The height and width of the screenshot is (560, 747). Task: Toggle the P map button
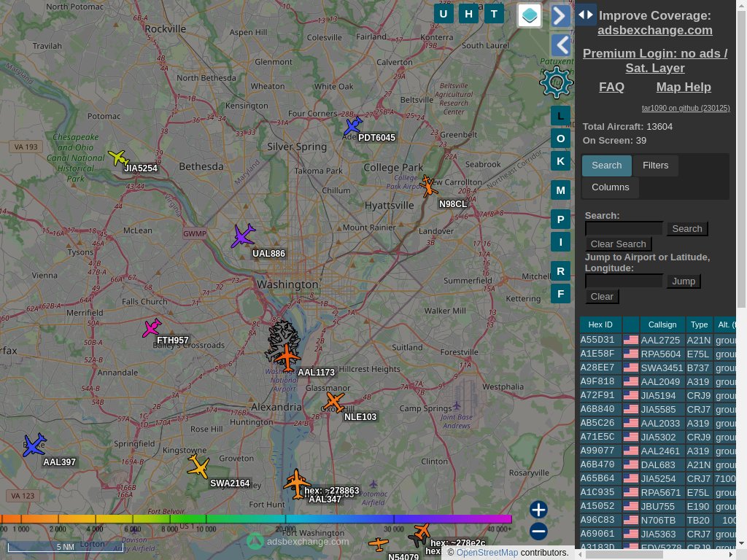click(561, 219)
